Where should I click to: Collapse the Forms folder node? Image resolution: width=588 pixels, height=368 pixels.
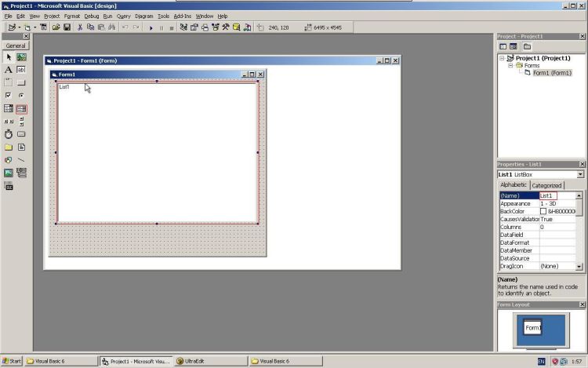510,65
